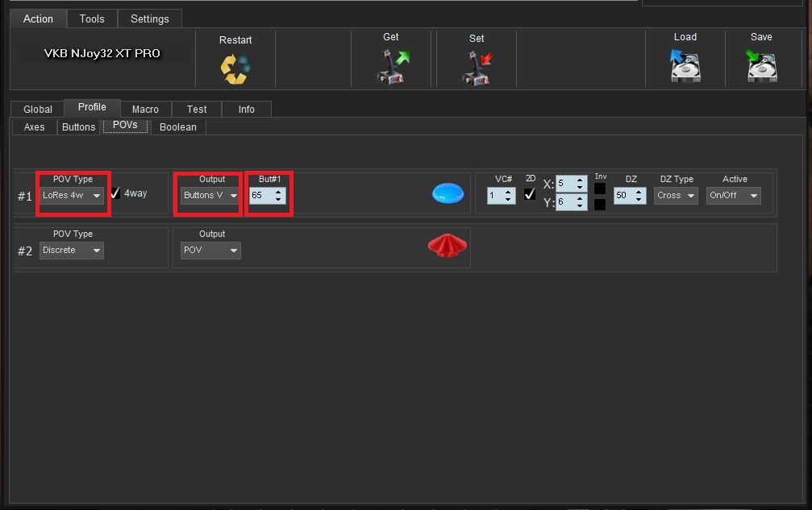812x510 pixels.
Task: Toggle the 2D checkbox
Action: (529, 194)
